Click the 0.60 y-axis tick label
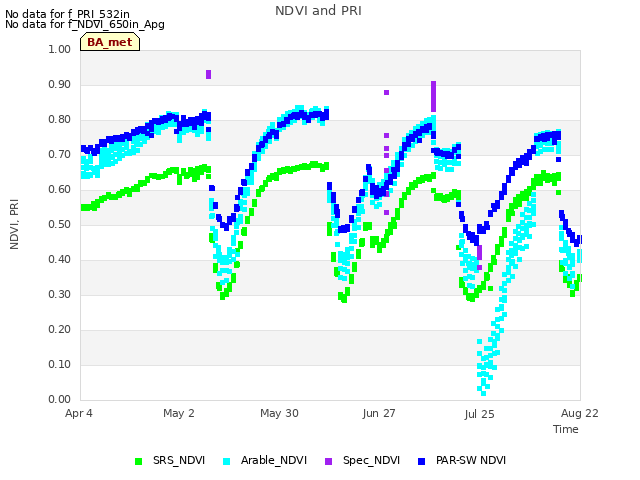Viewport: 640px width, 480px height. pyautogui.click(x=60, y=189)
